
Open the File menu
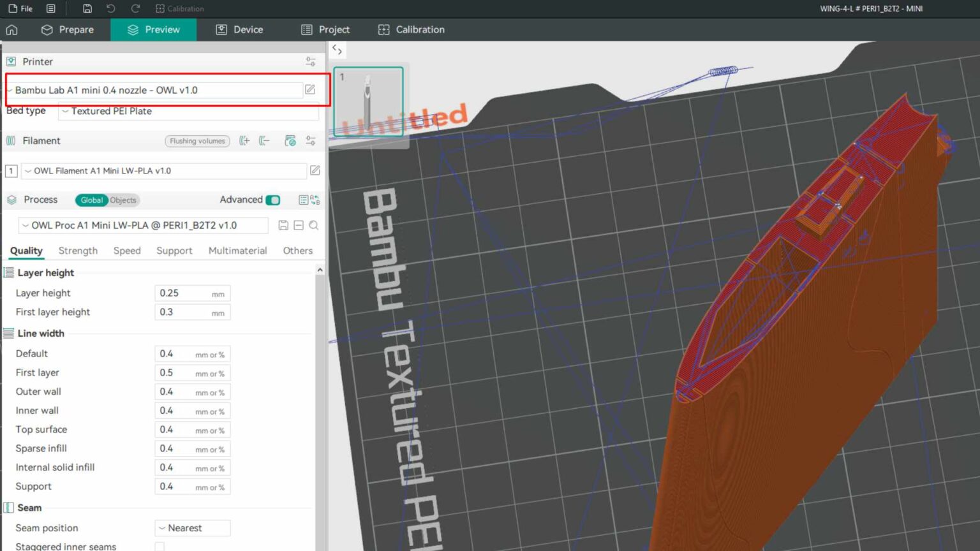pos(20,8)
